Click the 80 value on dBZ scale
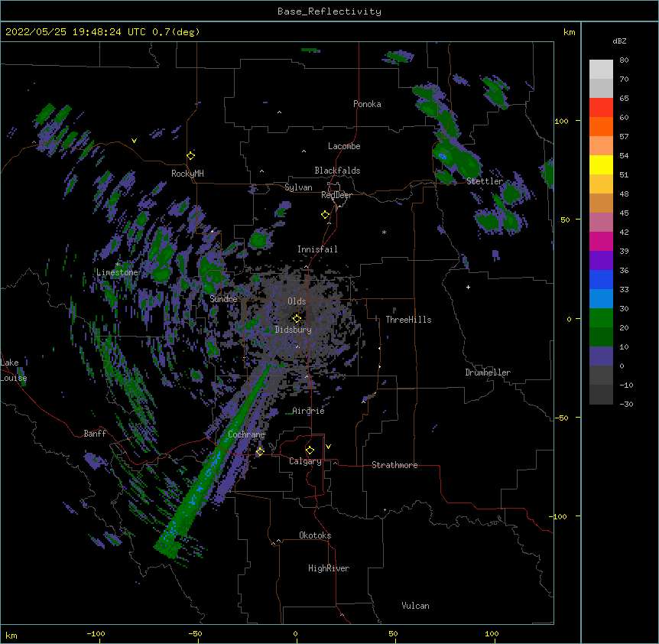Image resolution: width=659 pixels, height=644 pixels. tap(624, 60)
